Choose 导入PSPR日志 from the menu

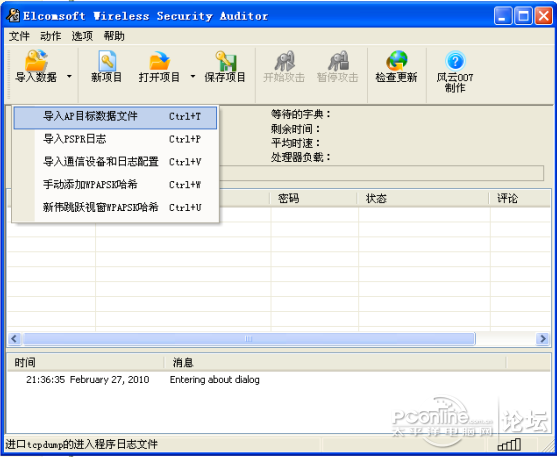coord(115,139)
